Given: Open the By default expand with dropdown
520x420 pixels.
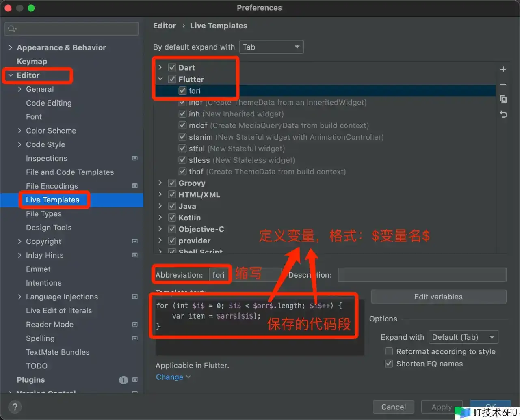Looking at the screenshot, I should point(271,47).
